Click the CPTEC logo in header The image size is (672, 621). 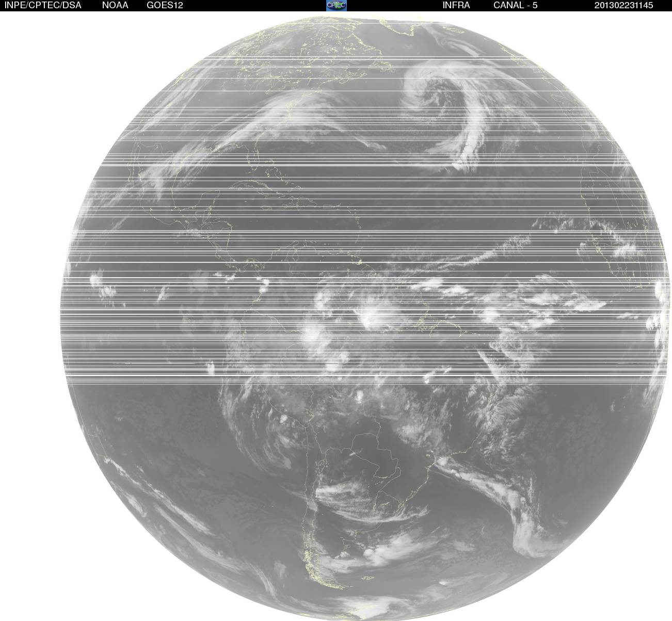[337, 5]
